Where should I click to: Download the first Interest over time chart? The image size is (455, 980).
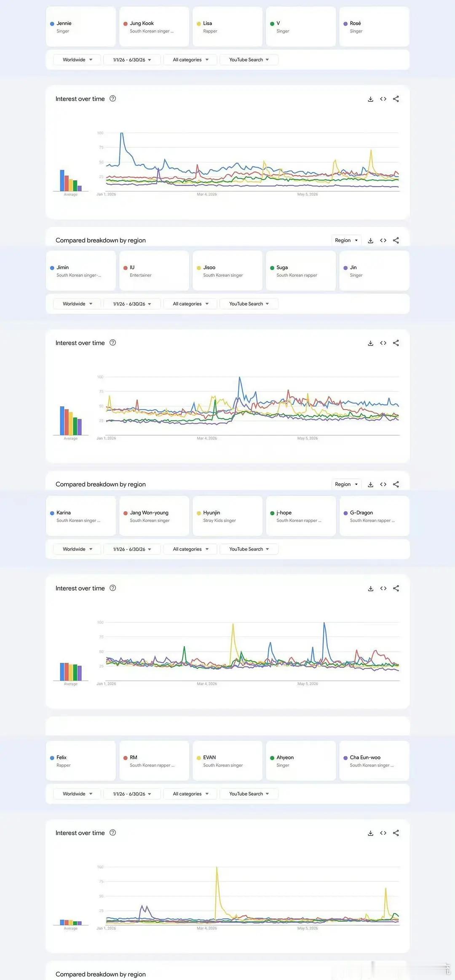(370, 99)
